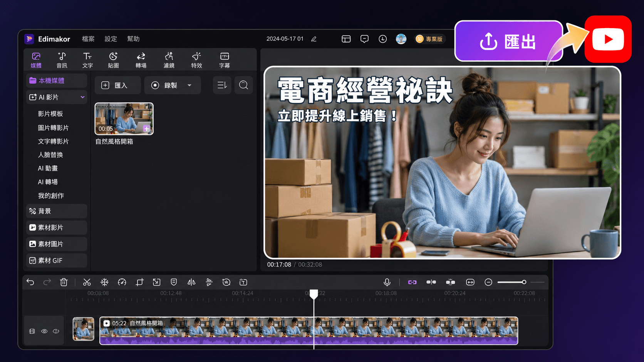Collapse the AI 影片 section chevron
The width and height of the screenshot is (644, 362).
(x=82, y=97)
